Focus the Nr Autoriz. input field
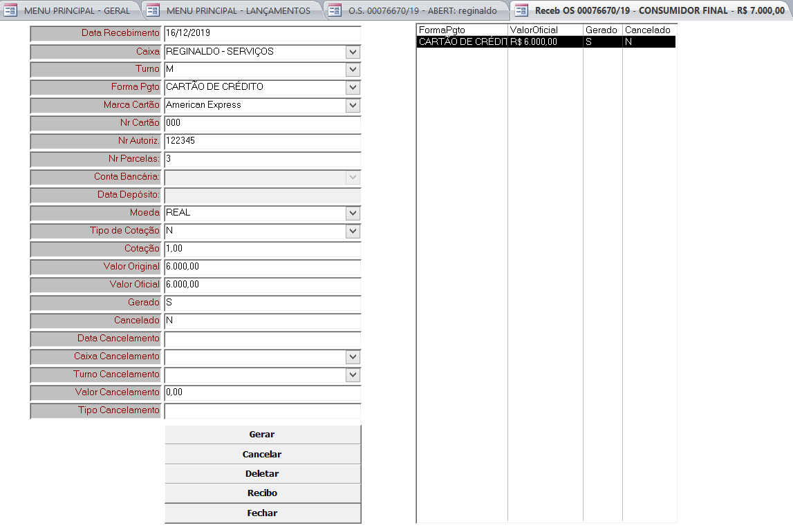 [x=261, y=141]
